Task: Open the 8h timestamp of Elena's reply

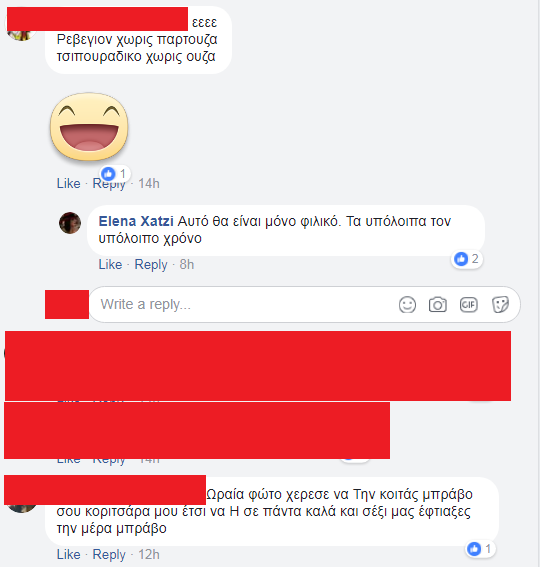Action: click(x=187, y=264)
